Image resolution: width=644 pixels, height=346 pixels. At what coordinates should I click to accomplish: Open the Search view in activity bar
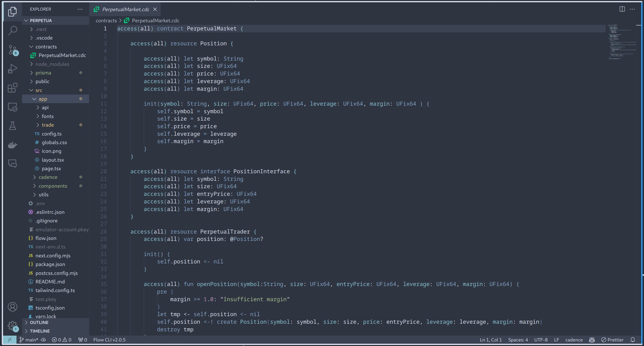pyautogui.click(x=12, y=31)
